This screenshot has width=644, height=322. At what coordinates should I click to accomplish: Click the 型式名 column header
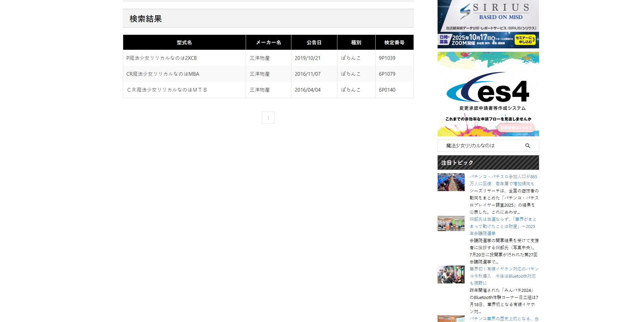tap(184, 42)
